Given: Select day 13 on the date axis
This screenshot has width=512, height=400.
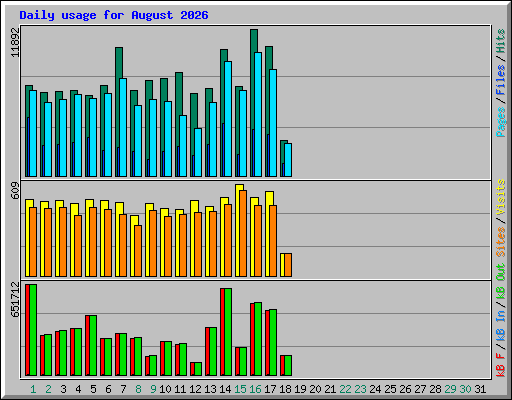Looking at the screenshot, I should click(210, 389).
